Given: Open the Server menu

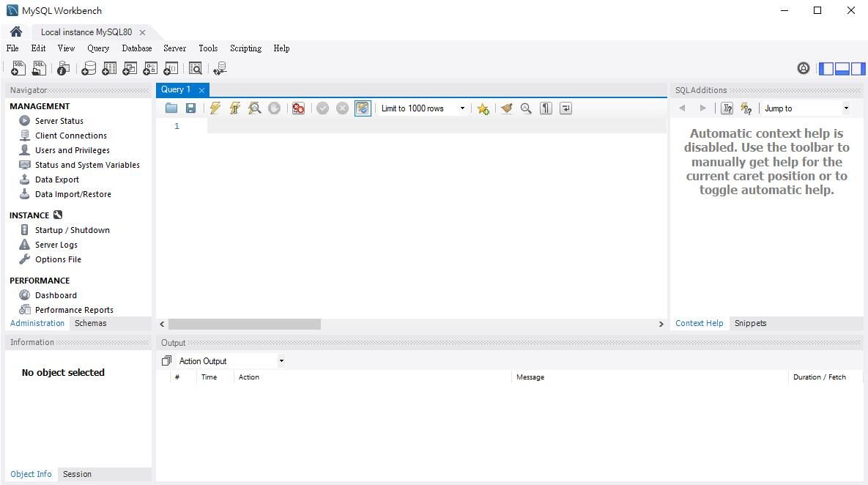Looking at the screenshot, I should (174, 48).
